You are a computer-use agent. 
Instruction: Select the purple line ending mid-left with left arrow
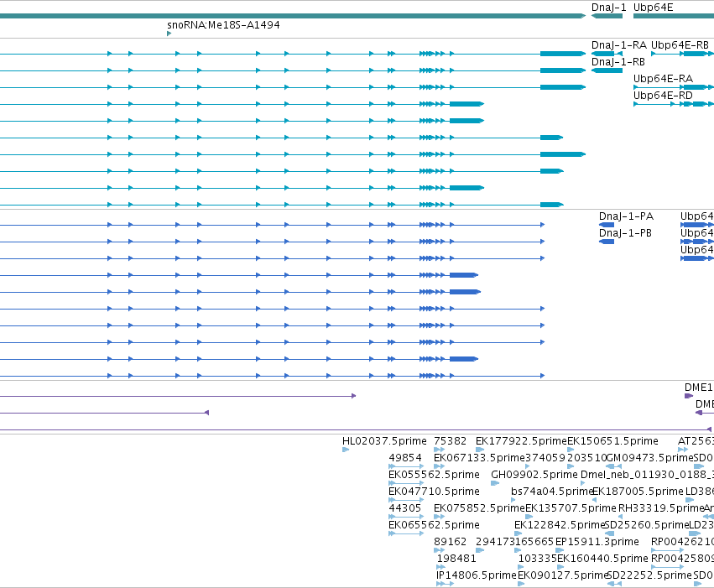coord(104,413)
